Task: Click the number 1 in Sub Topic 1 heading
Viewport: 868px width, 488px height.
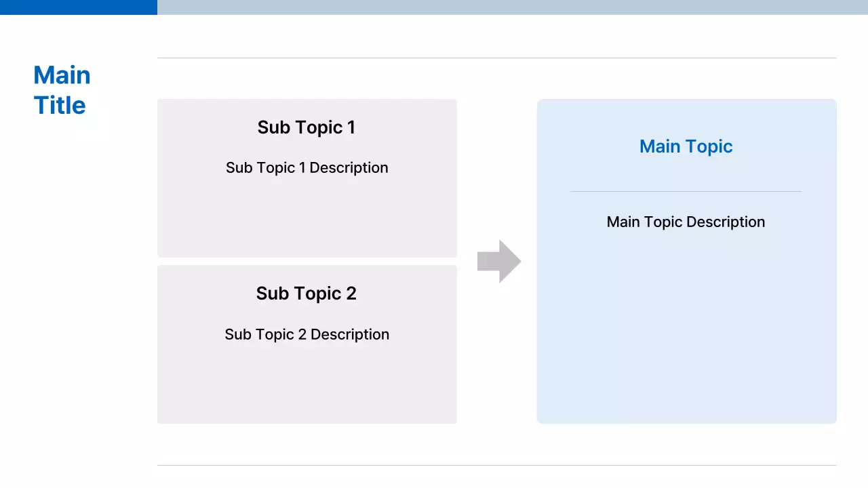Action: tap(351, 127)
